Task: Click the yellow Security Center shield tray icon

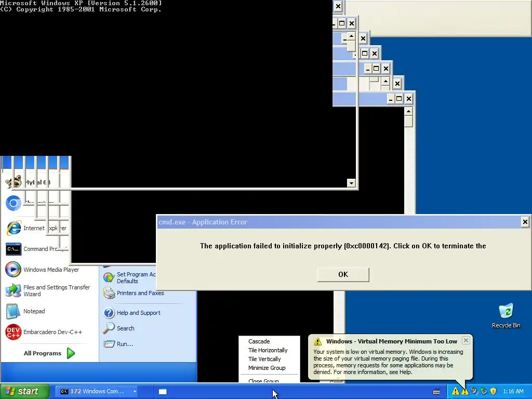Action: point(494,391)
